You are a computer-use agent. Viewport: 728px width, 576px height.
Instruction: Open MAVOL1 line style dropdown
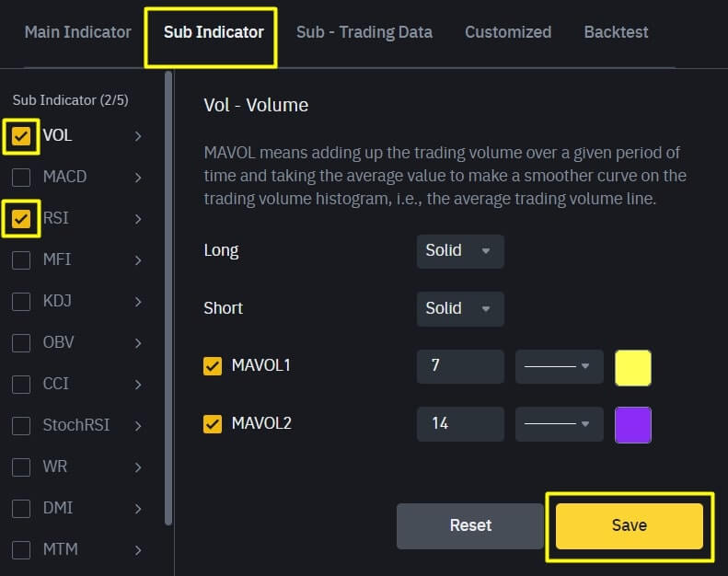(x=559, y=366)
